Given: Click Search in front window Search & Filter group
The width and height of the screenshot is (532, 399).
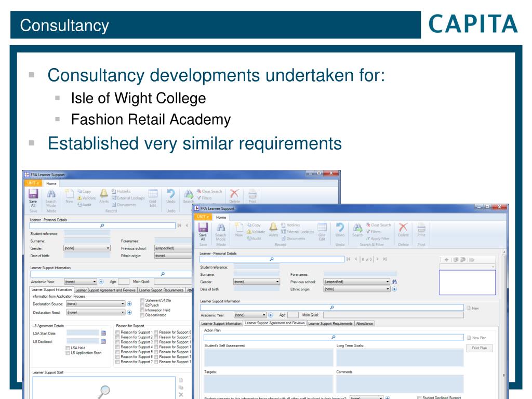Looking at the screenshot, I should coord(357,230).
